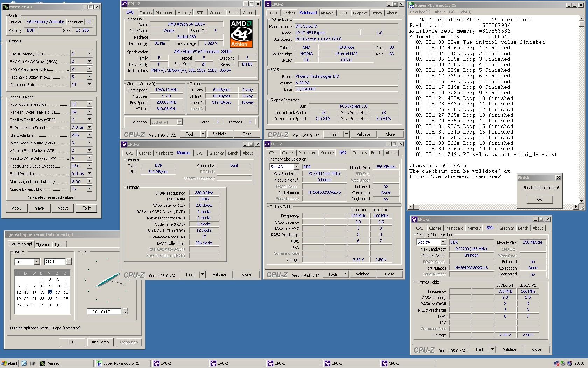Open Slot #3 memory slot dropdown
This screenshot has height=368, width=588.
[x=296, y=167]
